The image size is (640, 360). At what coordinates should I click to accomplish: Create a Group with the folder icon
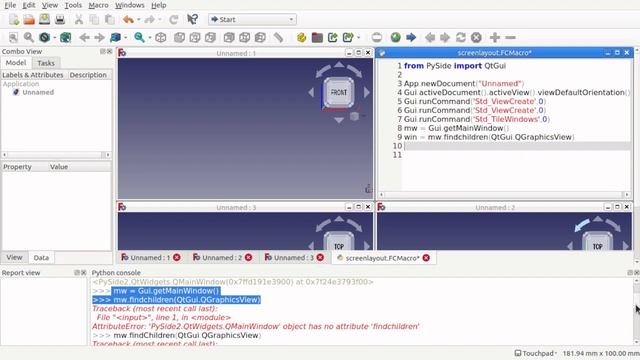point(317,38)
